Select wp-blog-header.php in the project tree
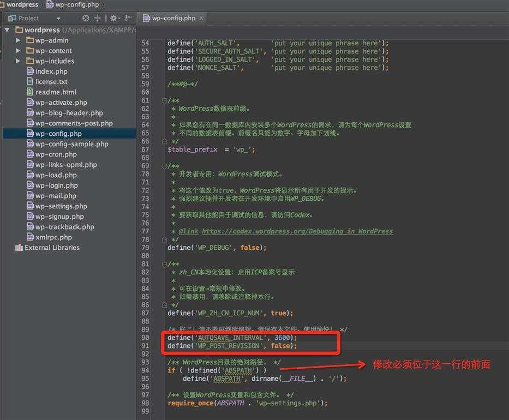Screen dimensions: 509x420 [69, 113]
